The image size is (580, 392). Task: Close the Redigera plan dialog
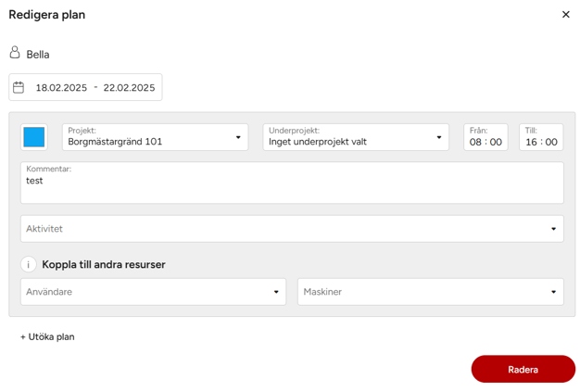coord(565,15)
